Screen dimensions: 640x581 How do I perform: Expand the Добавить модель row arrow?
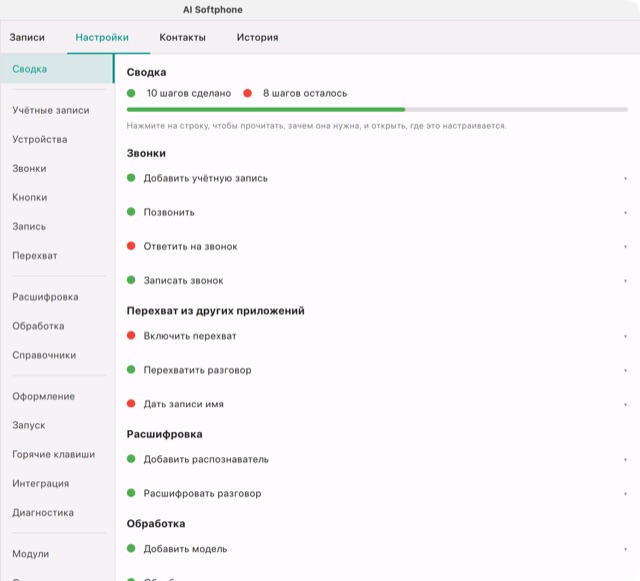[625, 549]
